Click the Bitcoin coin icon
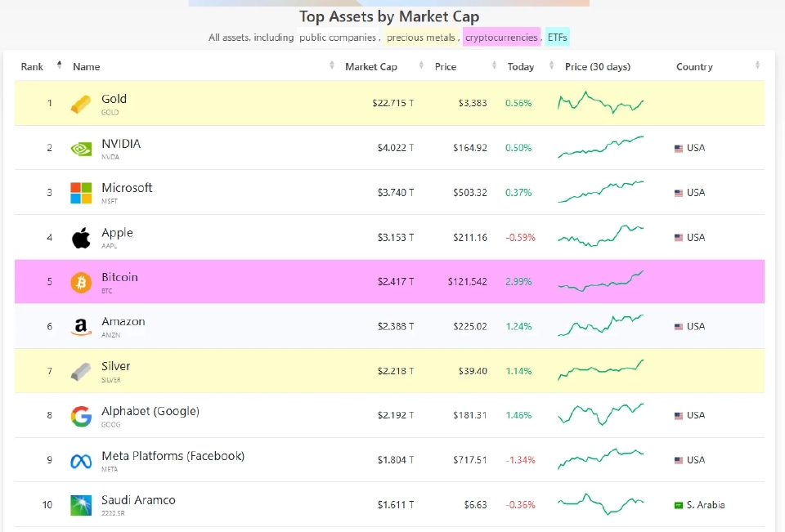 coord(80,281)
